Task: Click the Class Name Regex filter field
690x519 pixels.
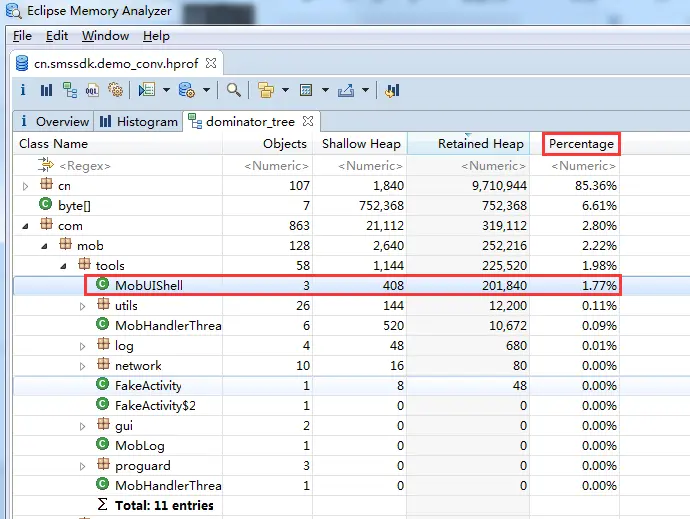Action: coord(118,166)
